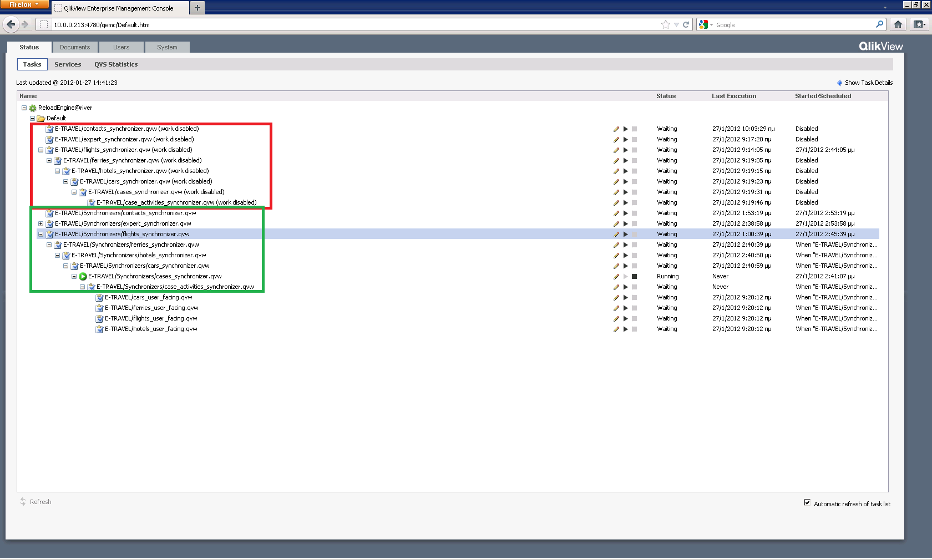
Task: Click edit pencil for flights_synchronizer.qvw (work disabled)
Action: pos(616,150)
